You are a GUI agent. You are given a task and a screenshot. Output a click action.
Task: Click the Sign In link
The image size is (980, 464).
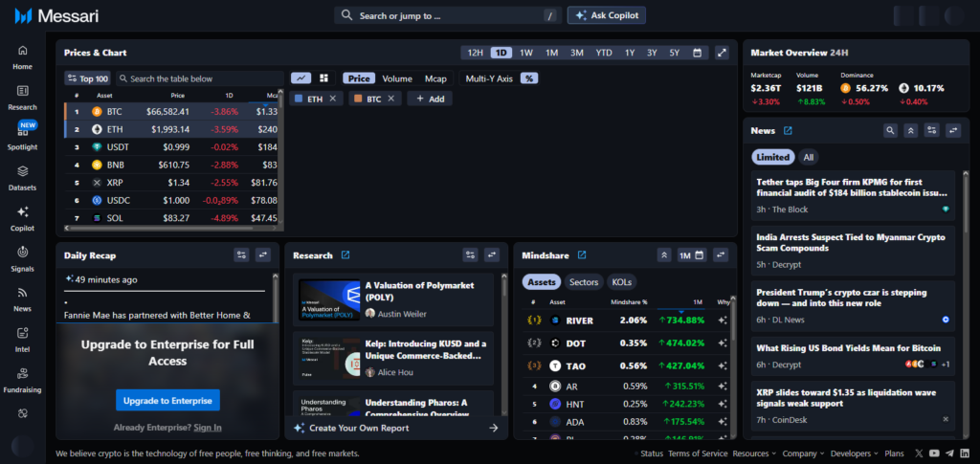coord(207,428)
